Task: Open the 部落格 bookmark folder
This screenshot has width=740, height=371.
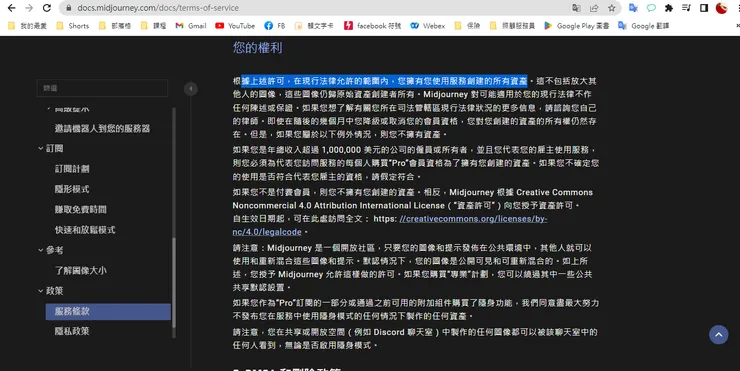Action: point(115,26)
